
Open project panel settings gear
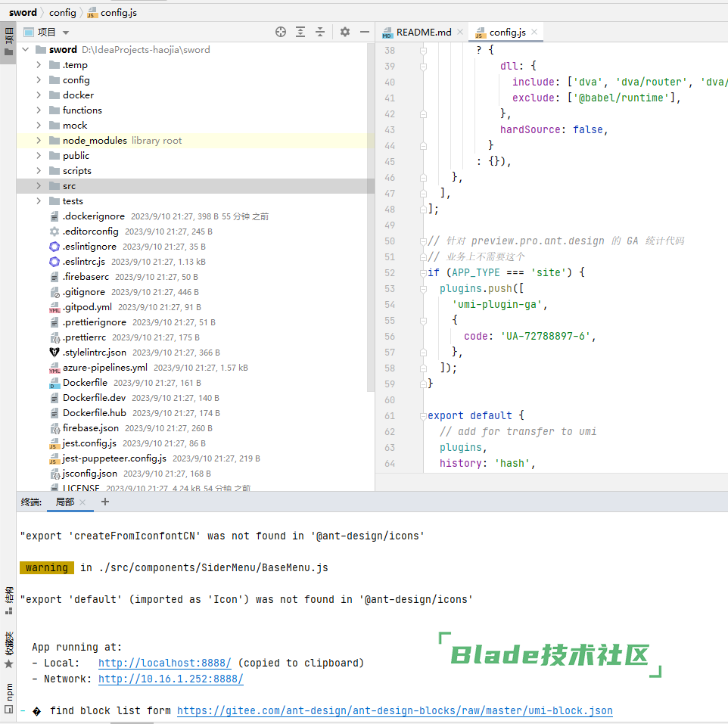click(345, 32)
